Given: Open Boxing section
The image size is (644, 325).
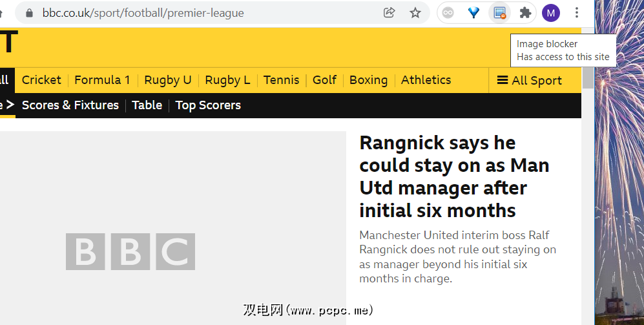Looking at the screenshot, I should click(x=368, y=80).
